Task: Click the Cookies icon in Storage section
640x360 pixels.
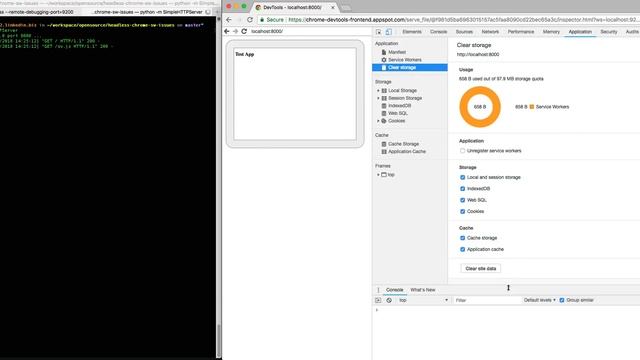Action: point(384,121)
